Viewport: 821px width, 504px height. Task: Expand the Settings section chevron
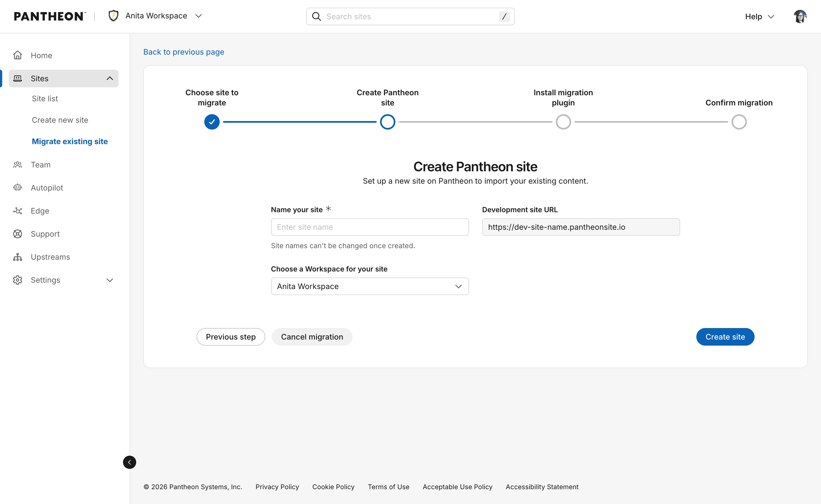[x=110, y=280]
